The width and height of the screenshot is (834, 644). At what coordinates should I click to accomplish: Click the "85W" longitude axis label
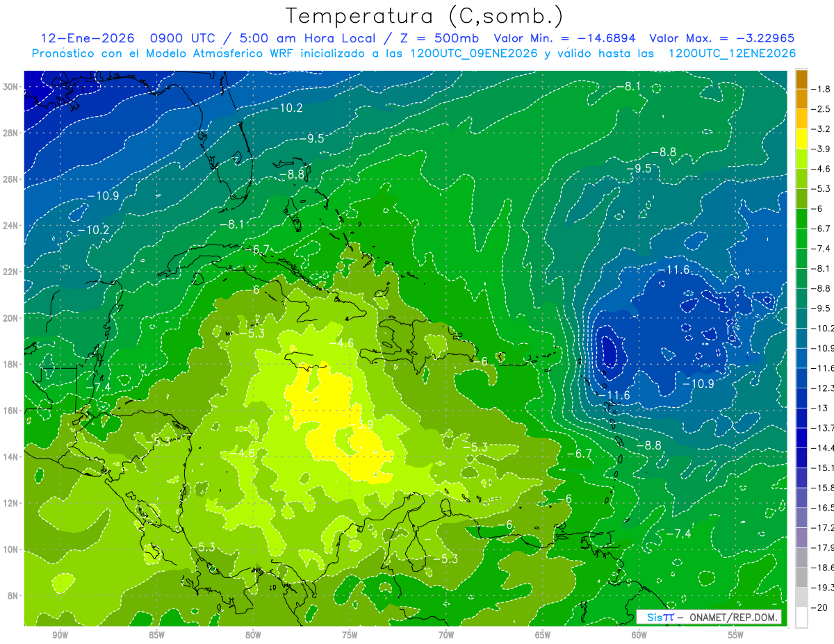tap(156, 635)
